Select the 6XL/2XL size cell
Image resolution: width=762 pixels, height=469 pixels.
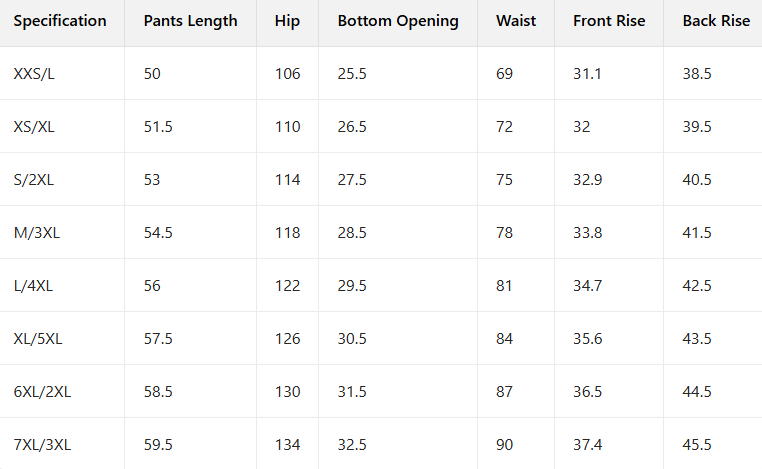pos(42,392)
